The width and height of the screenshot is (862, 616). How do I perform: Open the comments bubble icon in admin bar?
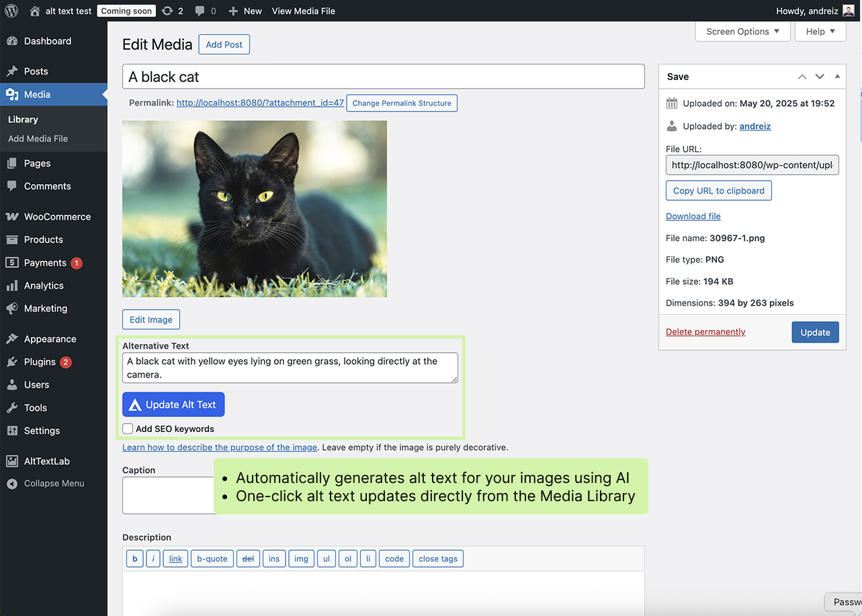[x=200, y=11]
